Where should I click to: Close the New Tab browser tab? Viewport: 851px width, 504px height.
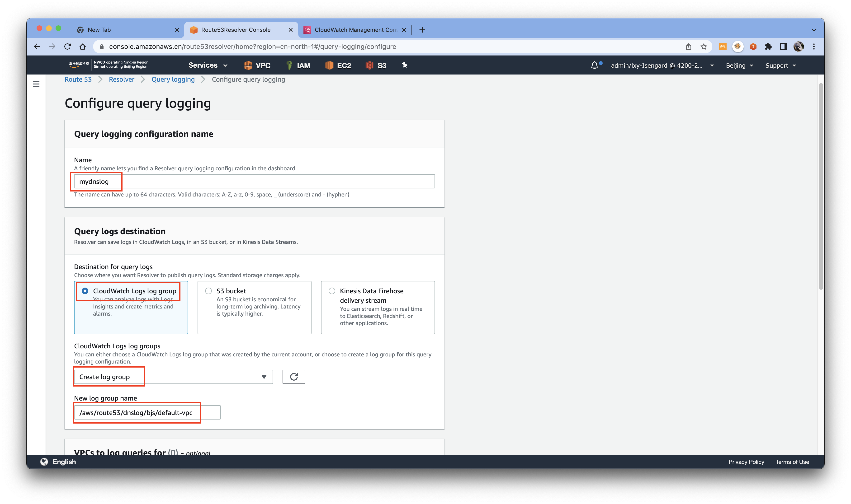click(x=177, y=30)
